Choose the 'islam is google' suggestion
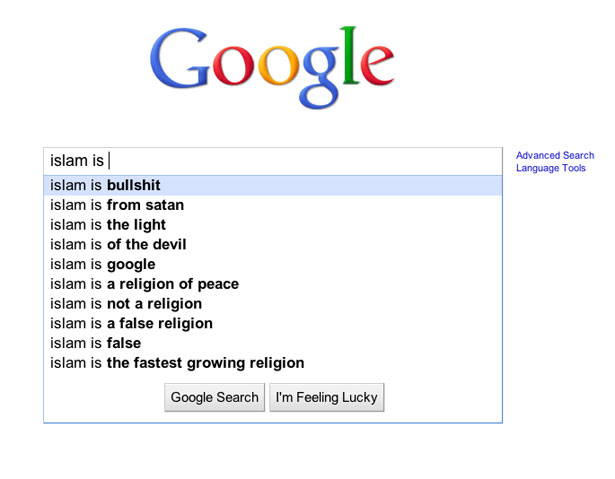Screen dimensions: 615x479 click(x=103, y=264)
